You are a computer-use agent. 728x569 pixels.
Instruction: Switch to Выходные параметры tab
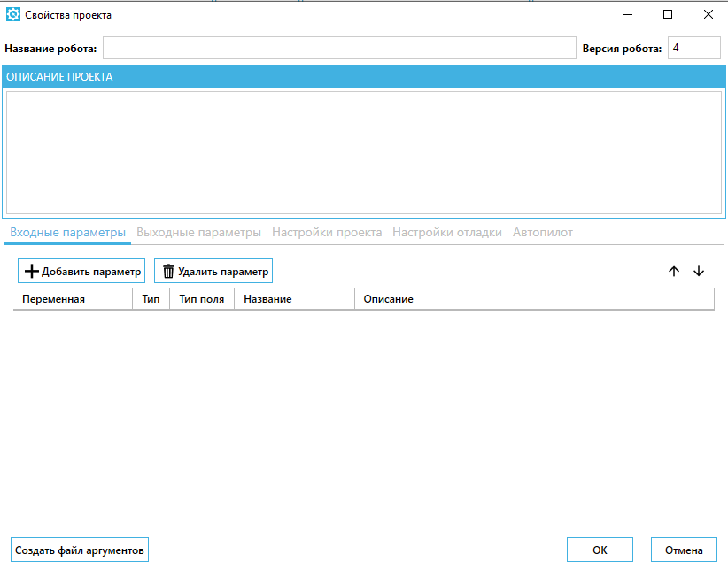(198, 233)
